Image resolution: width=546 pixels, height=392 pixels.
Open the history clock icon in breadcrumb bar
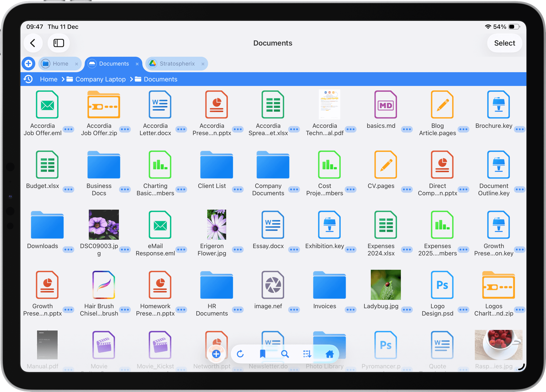28,79
